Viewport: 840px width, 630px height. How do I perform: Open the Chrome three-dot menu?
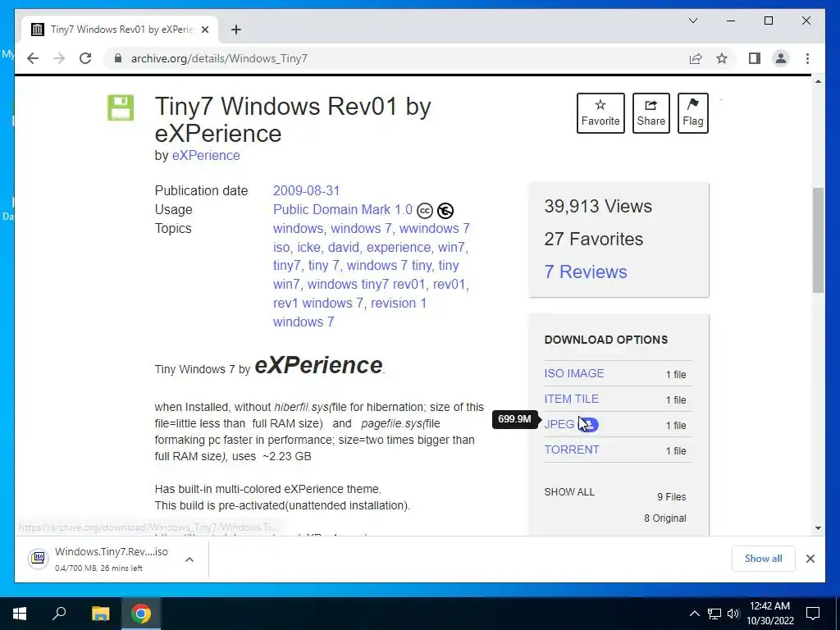[x=807, y=58]
